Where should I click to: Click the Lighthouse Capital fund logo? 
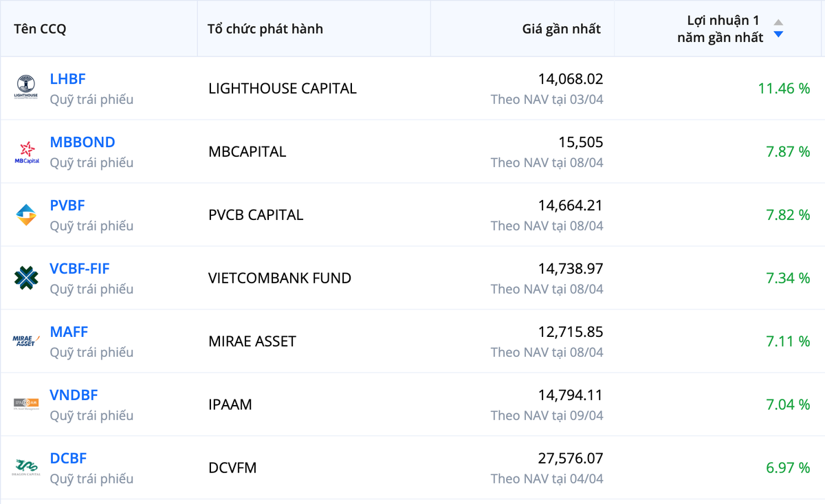(x=26, y=88)
